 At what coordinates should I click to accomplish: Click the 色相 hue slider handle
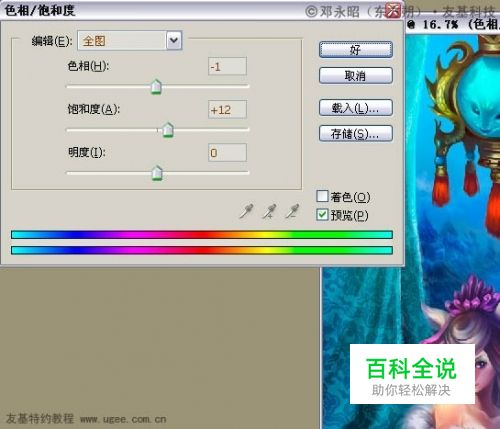click(156, 87)
